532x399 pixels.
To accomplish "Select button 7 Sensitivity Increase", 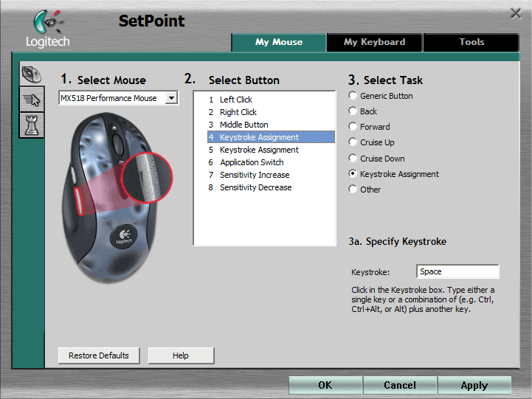I will (x=255, y=175).
